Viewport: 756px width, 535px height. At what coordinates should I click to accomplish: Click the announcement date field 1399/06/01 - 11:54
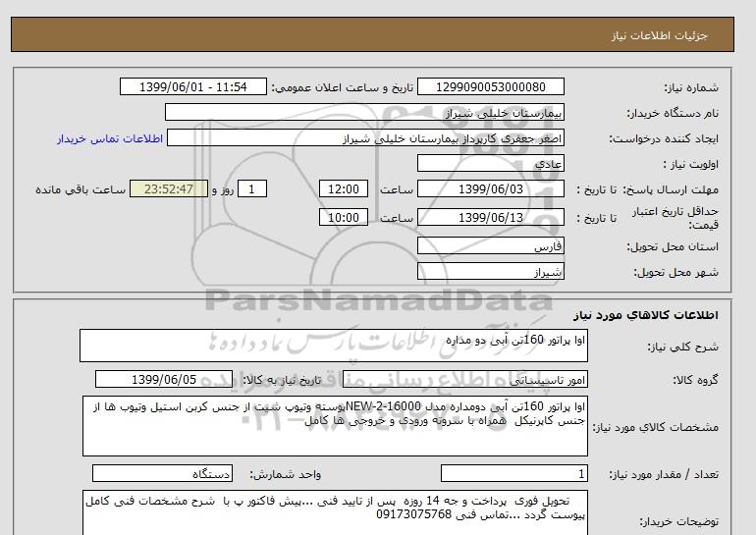coord(192,87)
